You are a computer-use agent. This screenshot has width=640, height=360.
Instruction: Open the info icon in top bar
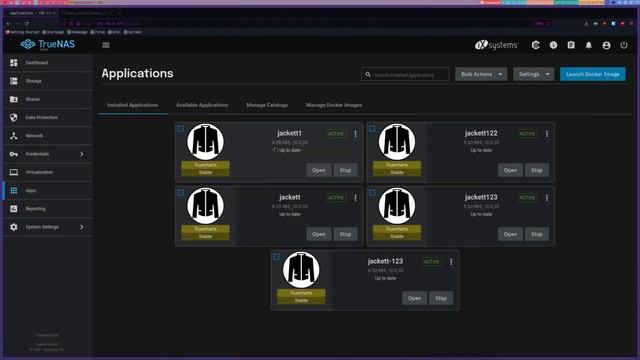(x=553, y=45)
